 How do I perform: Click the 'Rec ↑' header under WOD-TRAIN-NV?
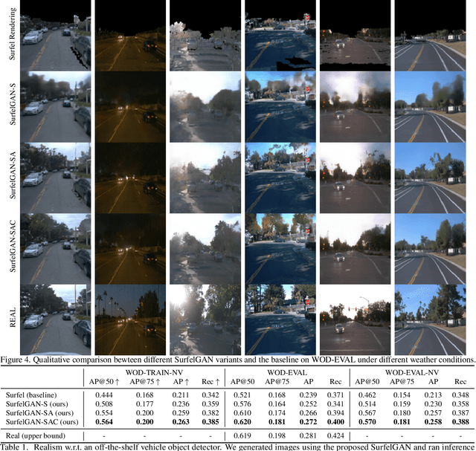210,382
